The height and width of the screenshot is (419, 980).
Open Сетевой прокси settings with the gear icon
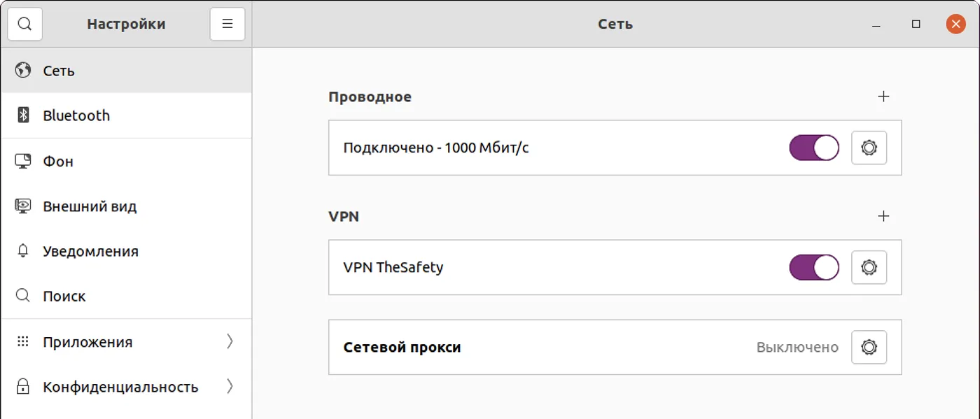(869, 347)
